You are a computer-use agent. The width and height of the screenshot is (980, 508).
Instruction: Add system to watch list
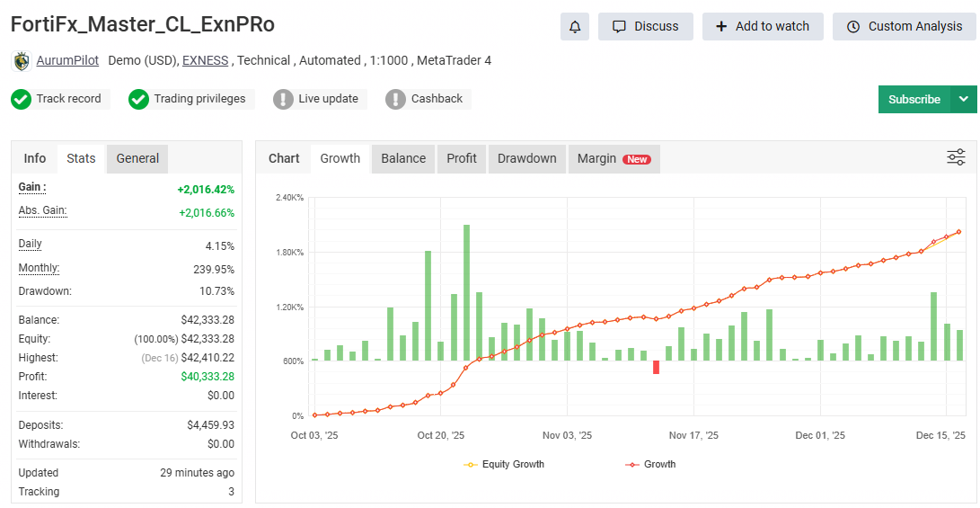762,26
